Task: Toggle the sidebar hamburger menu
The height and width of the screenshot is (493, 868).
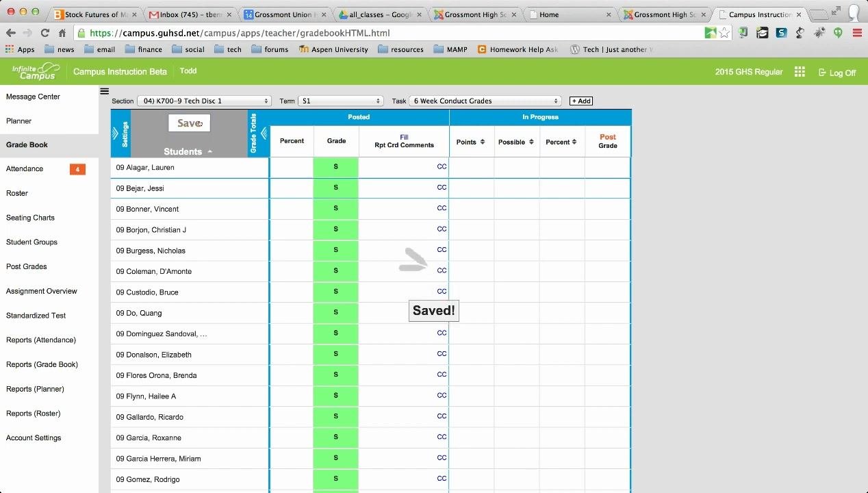Action: point(104,91)
